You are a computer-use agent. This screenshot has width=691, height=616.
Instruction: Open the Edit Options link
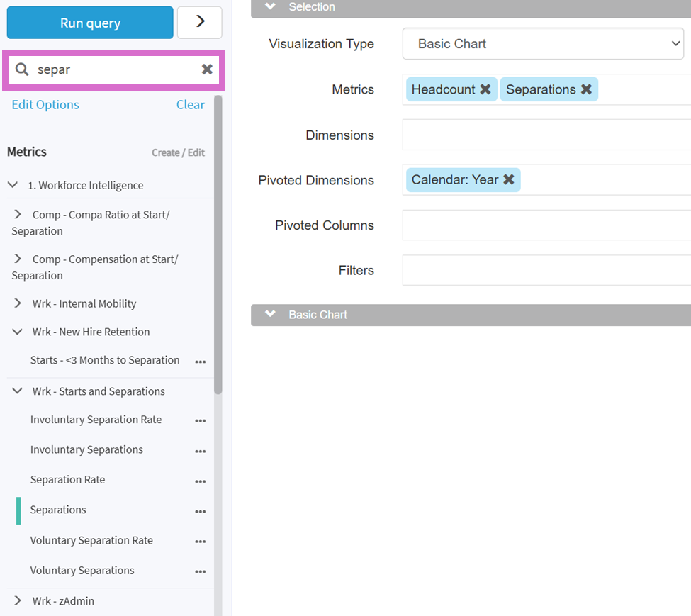point(45,105)
